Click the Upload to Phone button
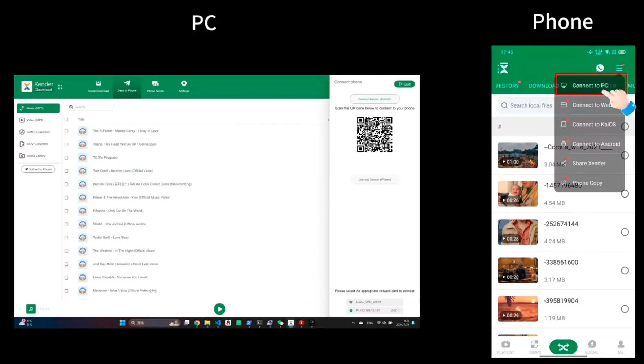 click(x=38, y=169)
